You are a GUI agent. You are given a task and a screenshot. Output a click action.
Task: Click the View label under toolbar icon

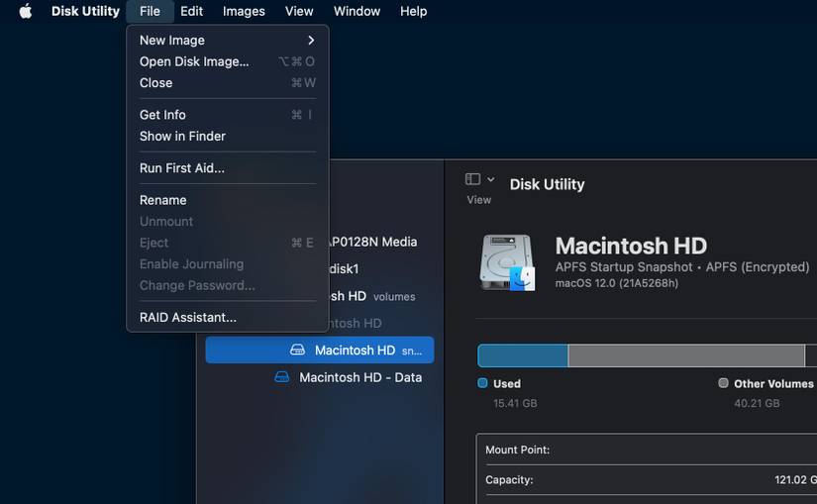pyautogui.click(x=479, y=200)
